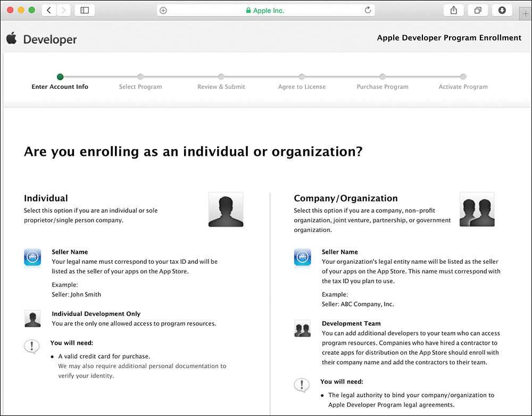The width and height of the screenshot is (532, 416).
Task: Click exclamation bubble under Company column
Action: click(302, 385)
